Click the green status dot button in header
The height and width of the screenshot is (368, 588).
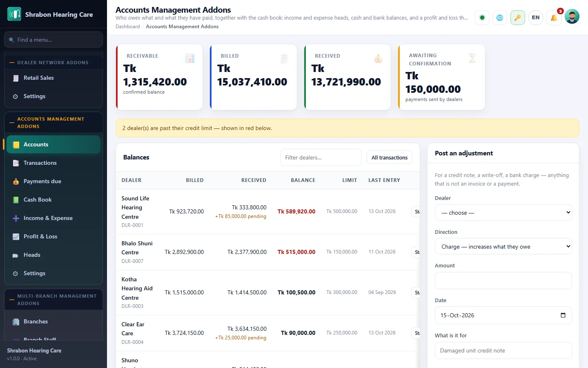coord(482,18)
